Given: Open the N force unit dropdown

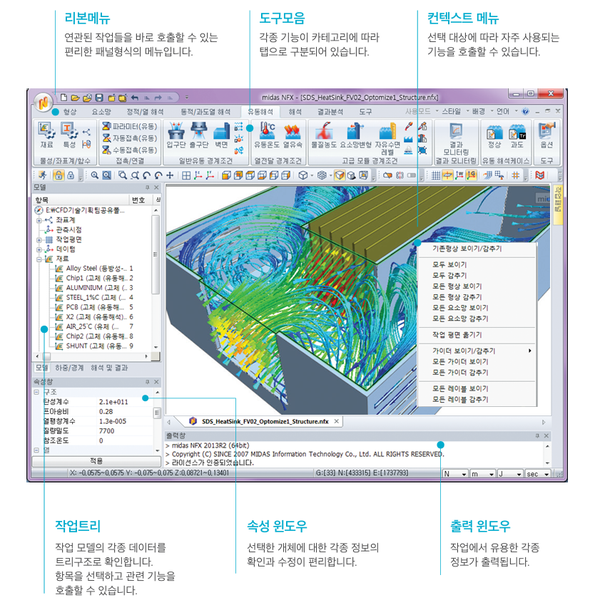Looking at the screenshot, I should pos(456,474).
